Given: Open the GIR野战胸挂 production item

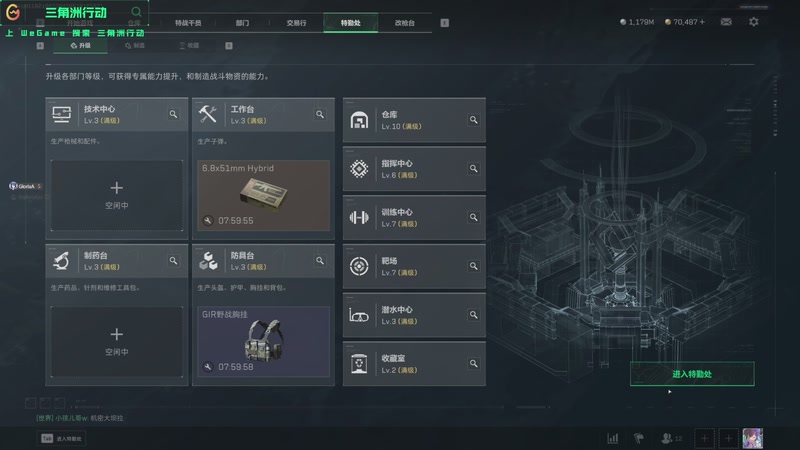Looking at the screenshot, I should [x=263, y=342].
